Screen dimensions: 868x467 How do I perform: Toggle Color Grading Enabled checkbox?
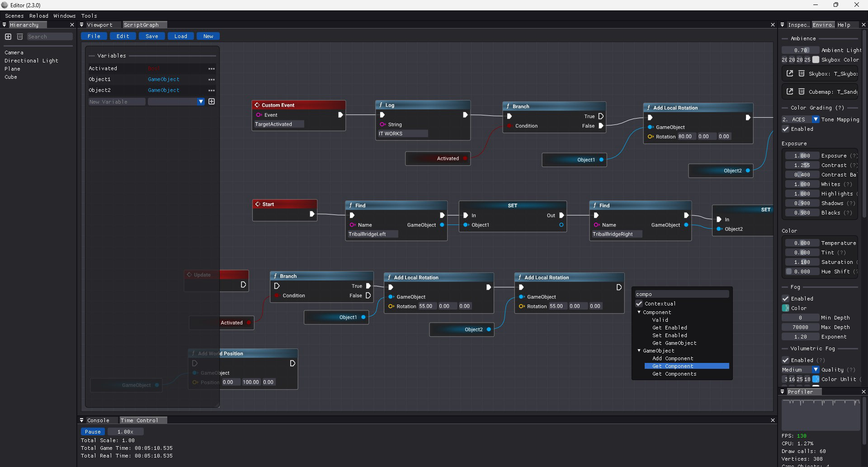tap(786, 129)
